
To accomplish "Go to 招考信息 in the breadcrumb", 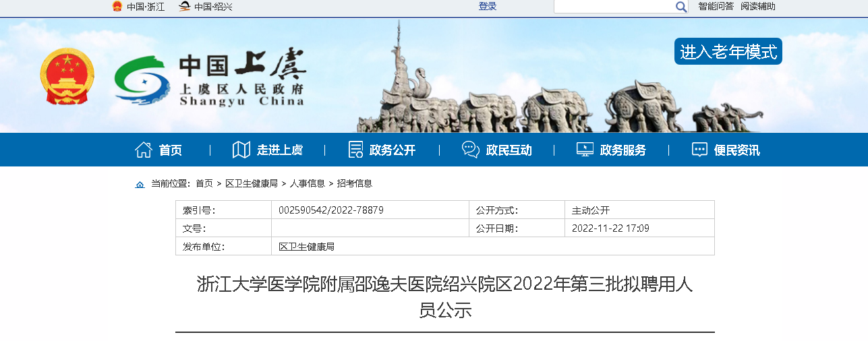I will point(355,183).
